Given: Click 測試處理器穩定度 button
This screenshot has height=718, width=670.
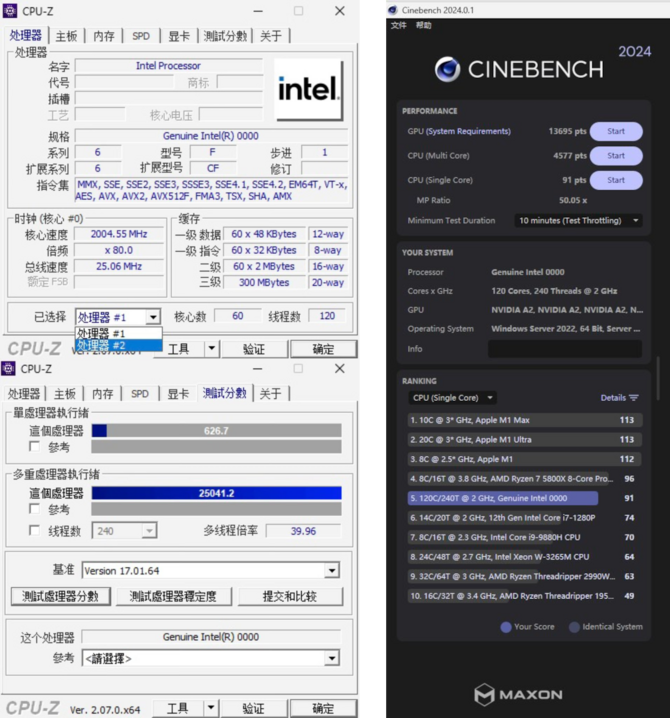Looking at the screenshot, I should point(173,596).
